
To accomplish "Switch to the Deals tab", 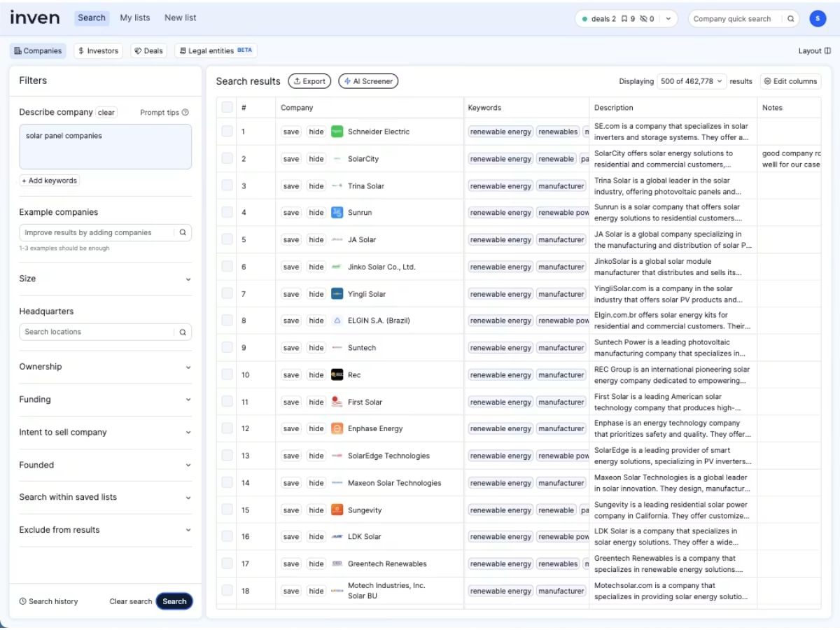I will (x=148, y=51).
